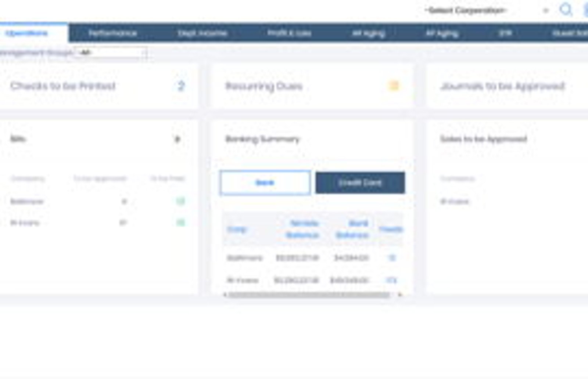Click the Checks to be Printed count

click(181, 86)
